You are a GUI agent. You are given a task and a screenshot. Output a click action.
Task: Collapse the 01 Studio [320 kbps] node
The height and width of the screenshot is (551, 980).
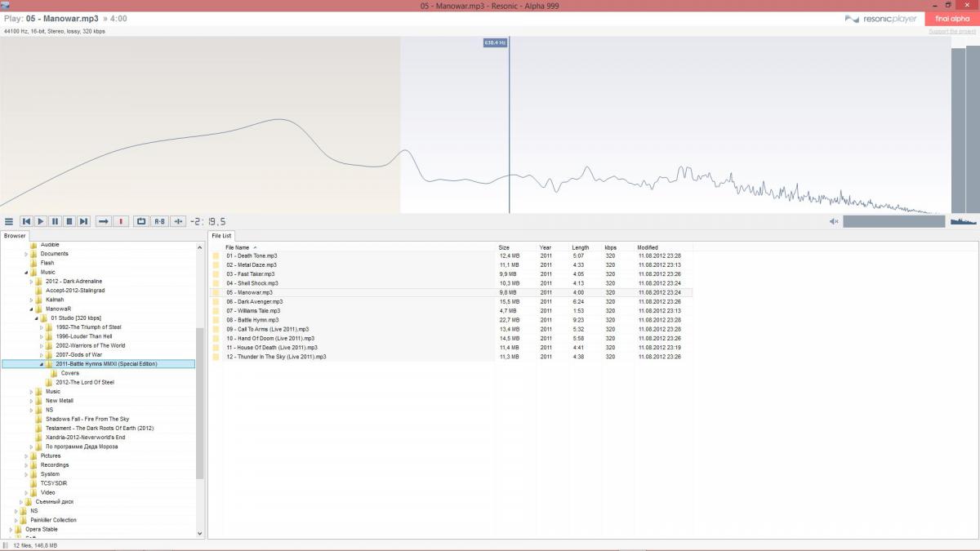point(37,318)
